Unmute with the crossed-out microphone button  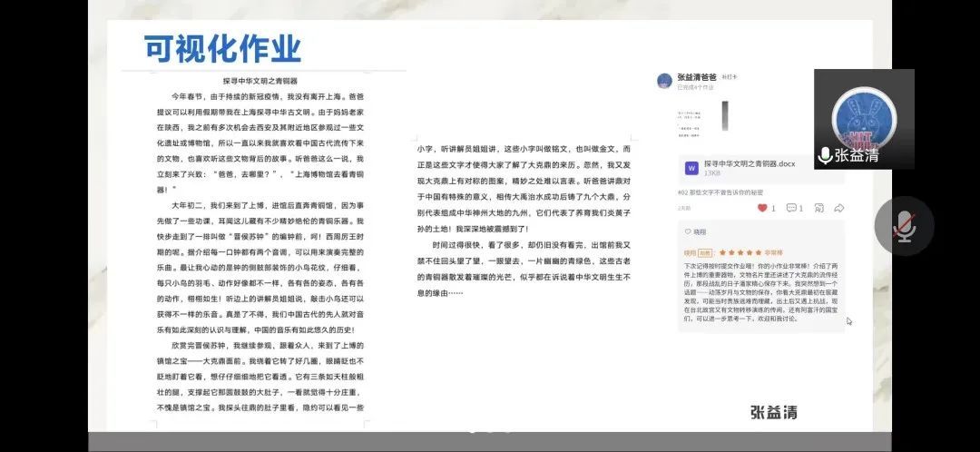coord(904,226)
